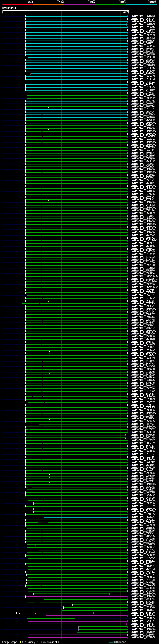This screenshot has height=644, width=159.
Task: Open hit UniRef100_B9T6I9
Action: click(x=143, y=65)
